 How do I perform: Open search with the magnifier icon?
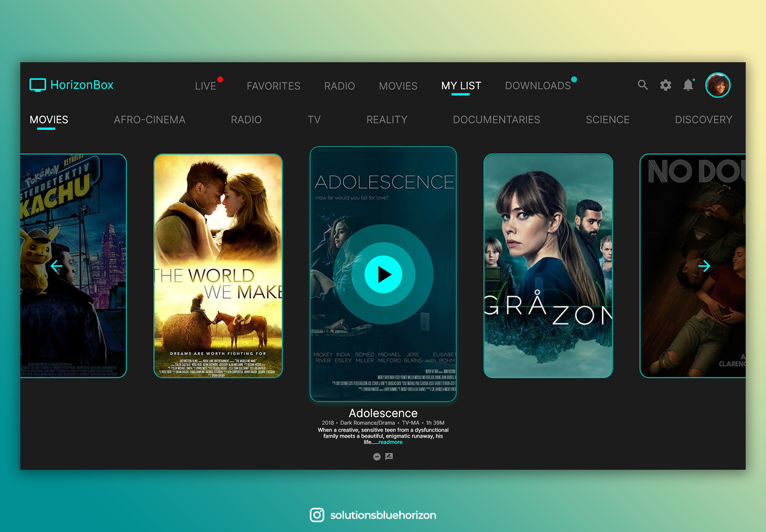pos(643,85)
